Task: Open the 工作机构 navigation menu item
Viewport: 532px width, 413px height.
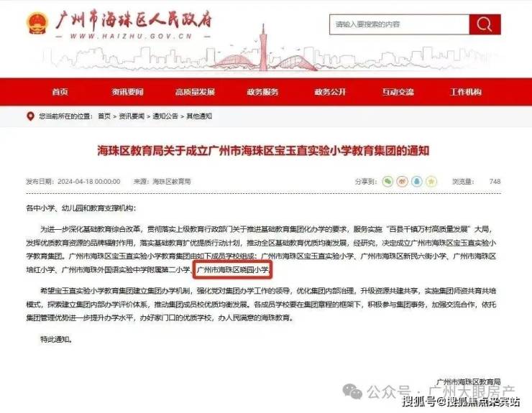Action: (466, 92)
